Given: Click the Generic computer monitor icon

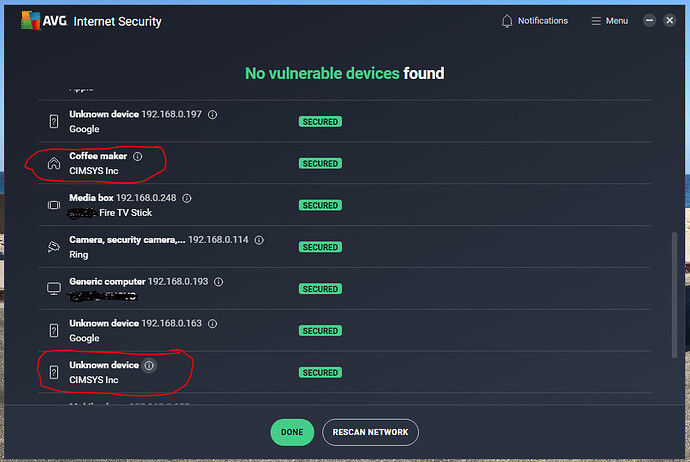Looking at the screenshot, I should 54,289.
